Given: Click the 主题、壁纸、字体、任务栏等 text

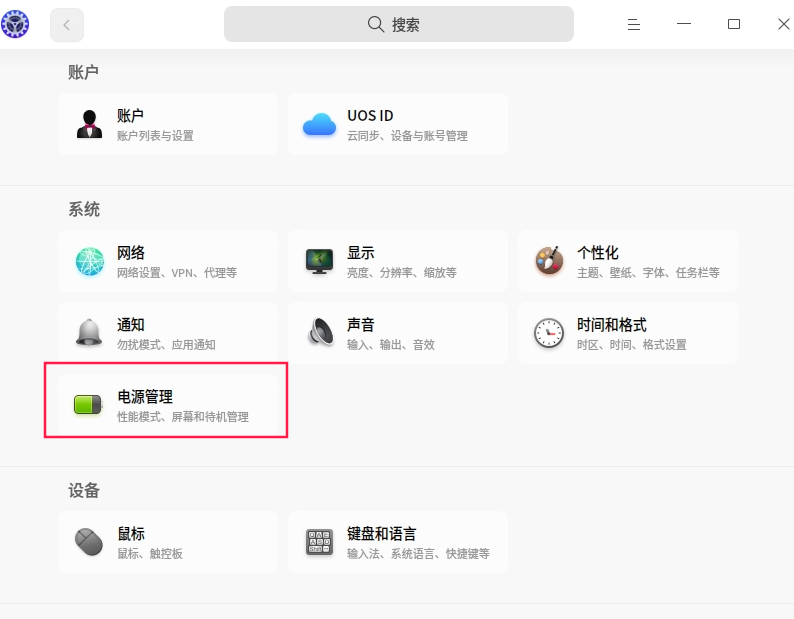Looking at the screenshot, I should pos(648,273).
